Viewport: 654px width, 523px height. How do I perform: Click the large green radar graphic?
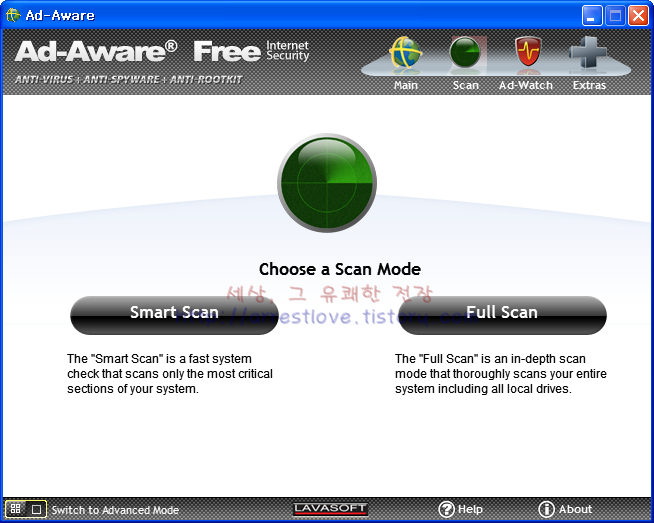pos(327,183)
